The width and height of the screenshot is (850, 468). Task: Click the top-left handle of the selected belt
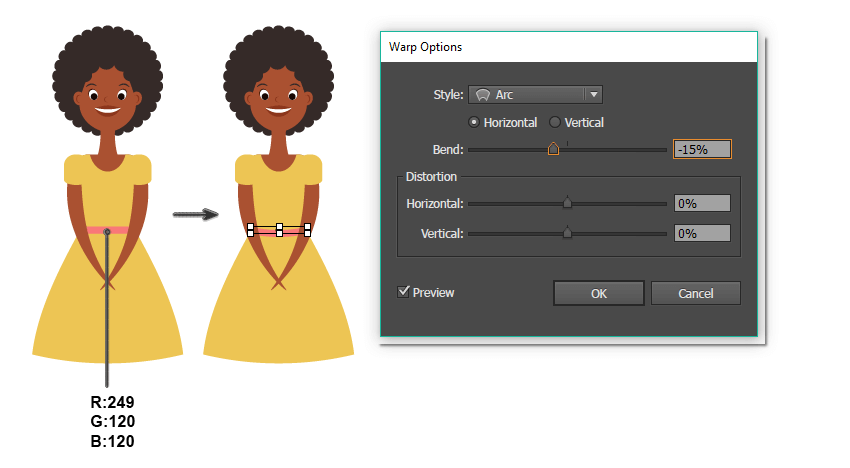(x=250, y=225)
